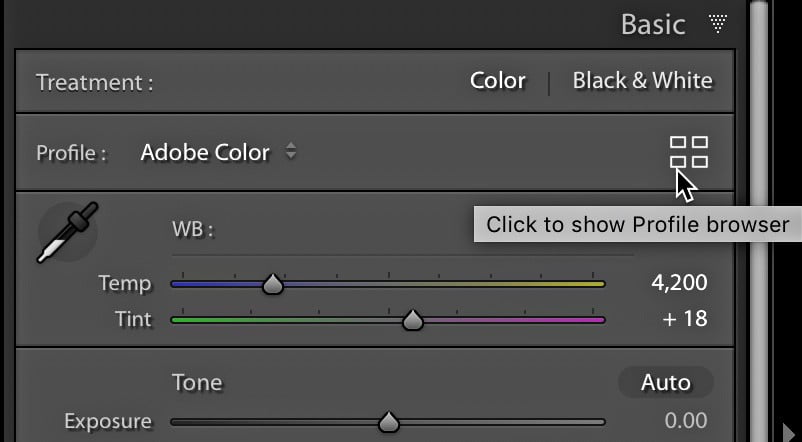Set treatment to Color
This screenshot has width=802, height=442.
tap(497, 81)
